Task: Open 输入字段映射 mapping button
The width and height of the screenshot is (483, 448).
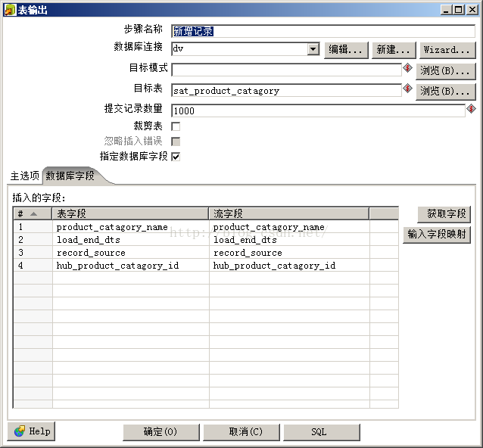Action: point(437,235)
